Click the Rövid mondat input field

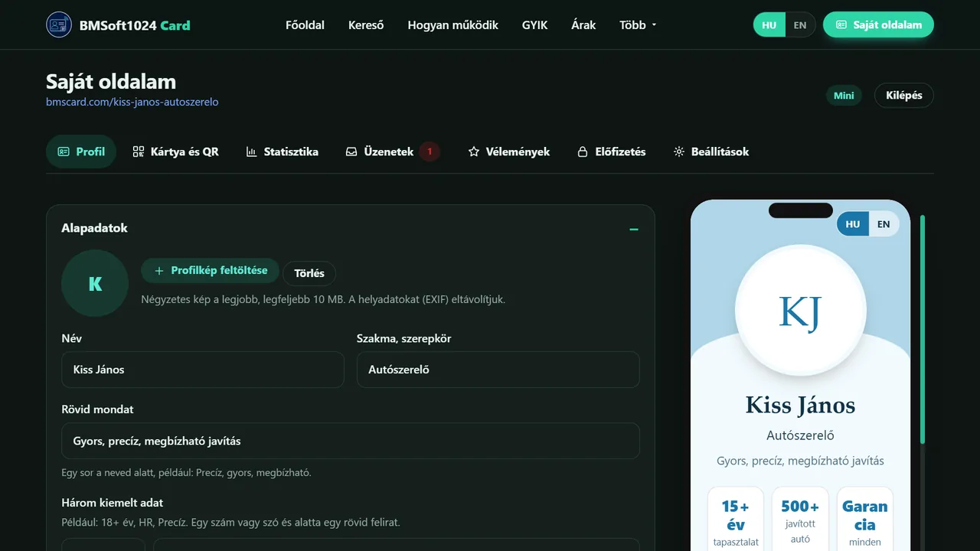pos(351,441)
